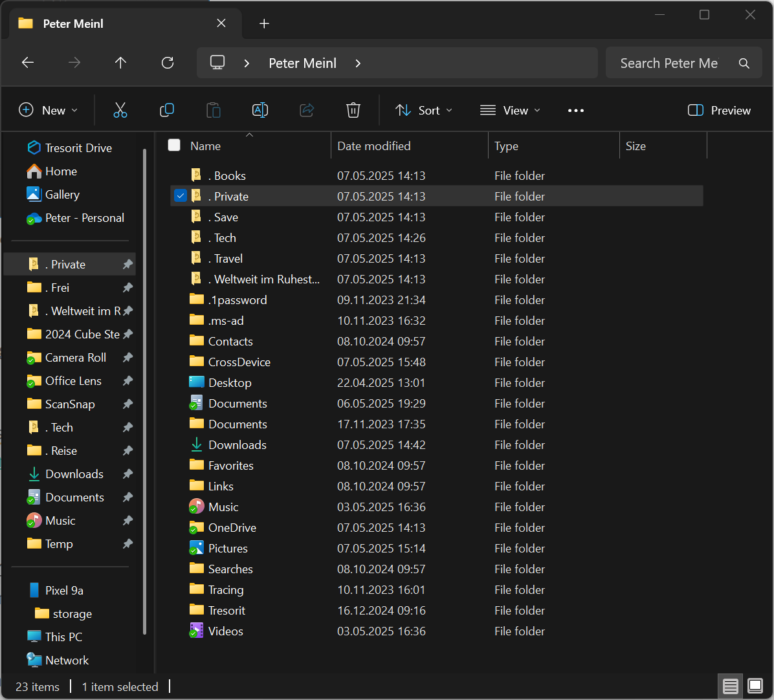Add a new tab with plus button
Viewport: 774px width, 700px height.
264,24
